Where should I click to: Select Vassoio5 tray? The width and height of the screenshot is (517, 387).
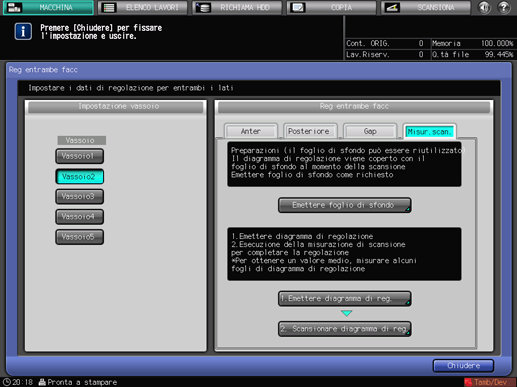click(79, 237)
